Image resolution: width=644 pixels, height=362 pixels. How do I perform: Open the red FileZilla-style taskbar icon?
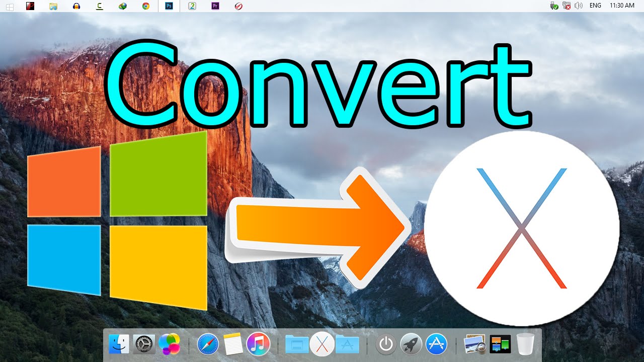click(x=31, y=6)
